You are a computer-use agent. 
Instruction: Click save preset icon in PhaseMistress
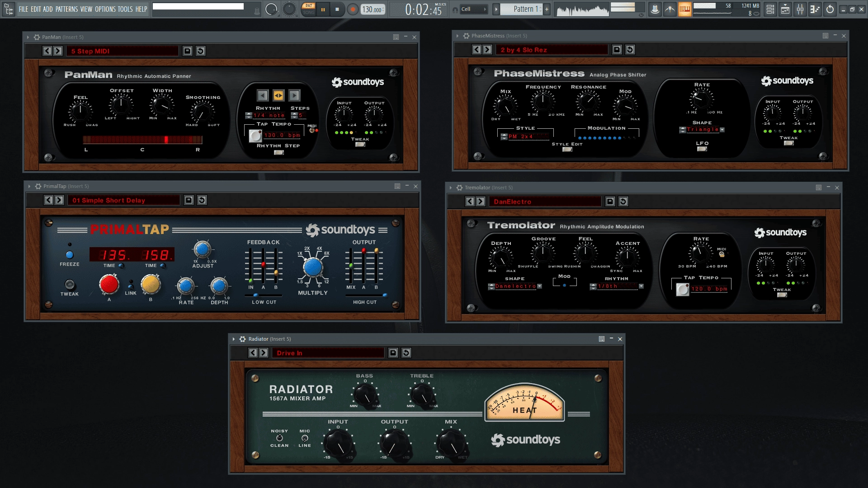click(x=617, y=50)
